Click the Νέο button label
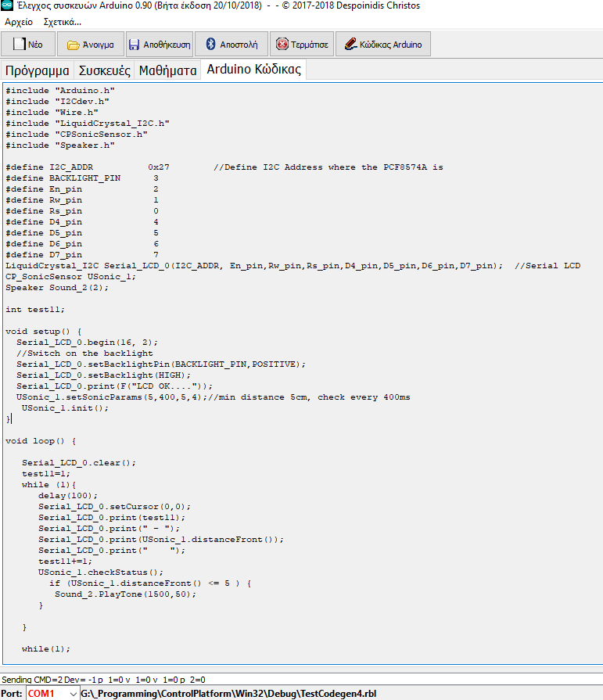The image size is (603, 700). click(x=35, y=45)
